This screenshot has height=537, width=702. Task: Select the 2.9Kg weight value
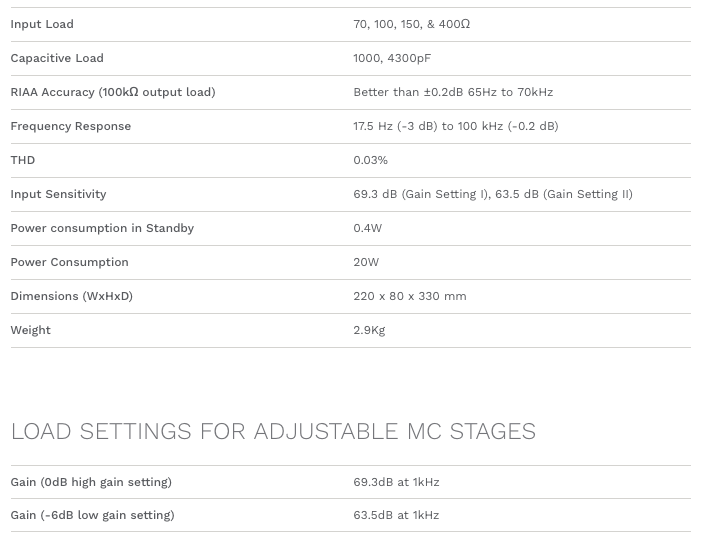coord(369,330)
